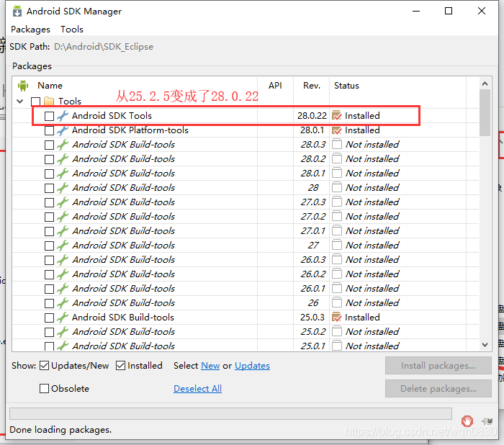Click revision value 25.0.1
The height and width of the screenshot is (445, 504).
point(312,346)
